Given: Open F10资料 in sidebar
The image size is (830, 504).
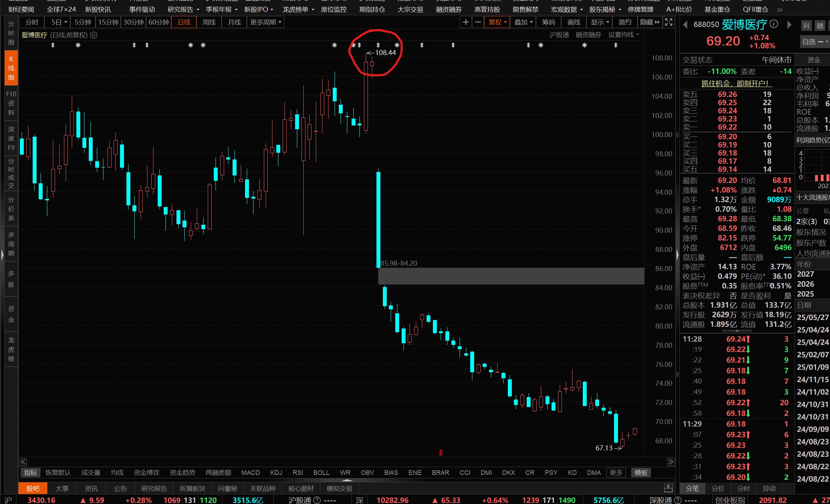Looking at the screenshot, I should [11, 103].
